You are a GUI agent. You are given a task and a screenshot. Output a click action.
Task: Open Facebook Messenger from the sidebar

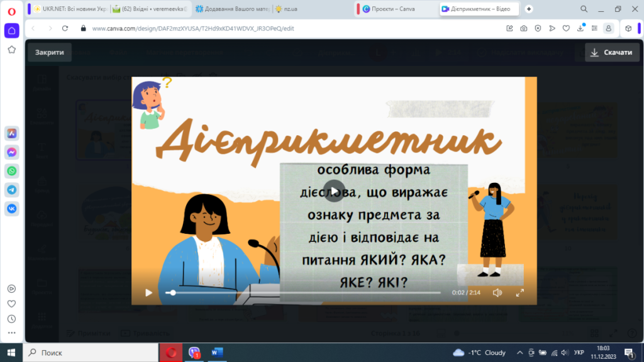(11, 151)
